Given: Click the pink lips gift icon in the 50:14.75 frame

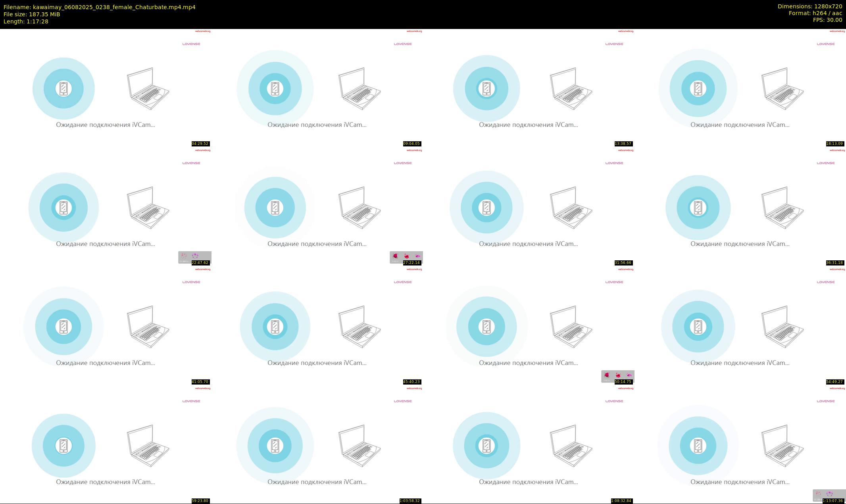Looking at the screenshot, I should click(629, 375).
